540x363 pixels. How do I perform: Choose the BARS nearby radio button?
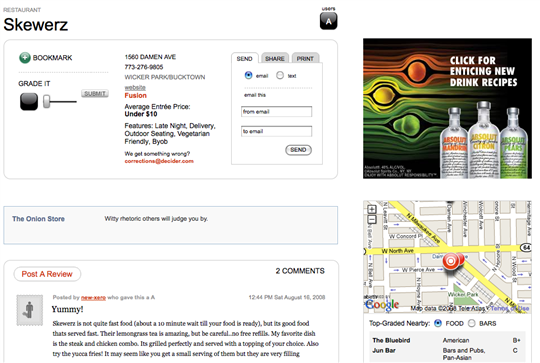point(471,323)
